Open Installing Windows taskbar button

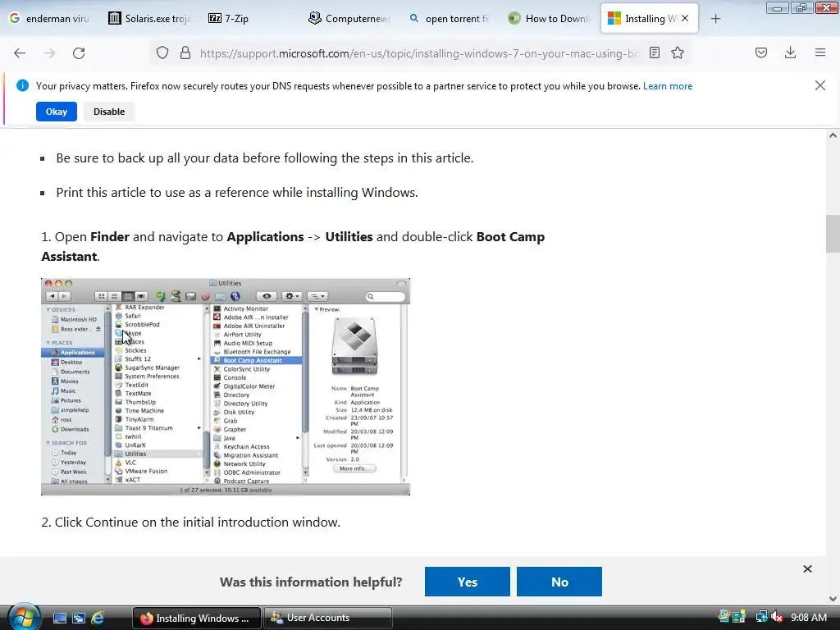(197, 618)
